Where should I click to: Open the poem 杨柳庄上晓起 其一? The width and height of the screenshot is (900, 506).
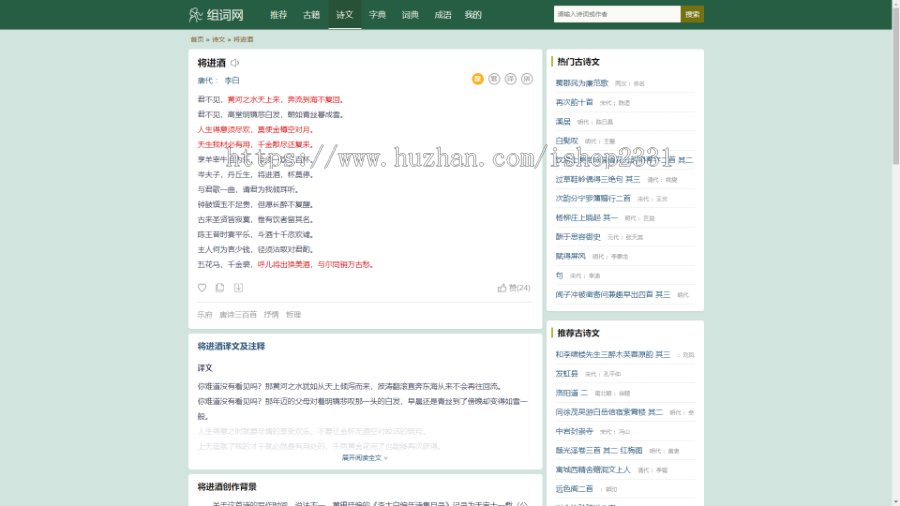tap(586, 218)
